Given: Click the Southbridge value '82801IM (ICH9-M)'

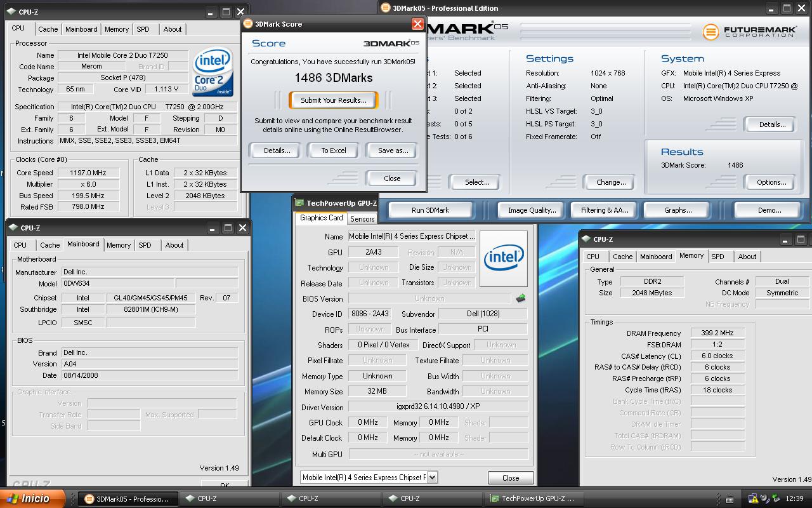Looking at the screenshot, I should (150, 309).
